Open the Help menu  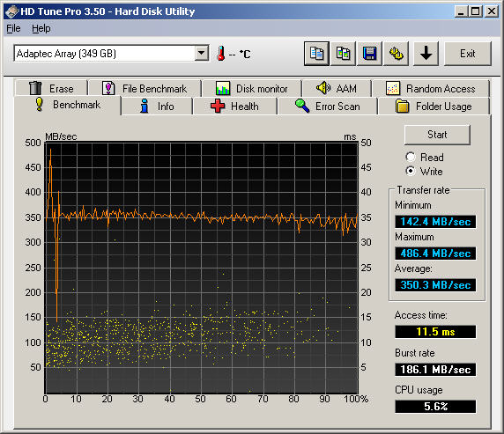tap(41, 28)
